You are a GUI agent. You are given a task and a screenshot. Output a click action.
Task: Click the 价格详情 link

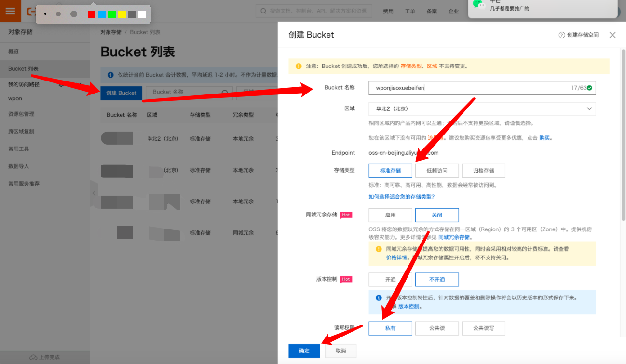click(396, 258)
